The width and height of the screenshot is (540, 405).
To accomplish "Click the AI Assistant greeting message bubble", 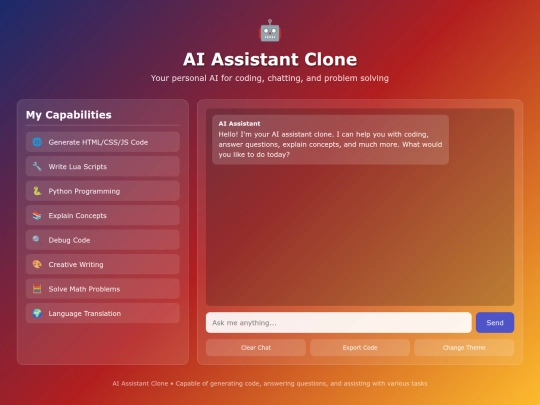I will pyautogui.click(x=330, y=139).
